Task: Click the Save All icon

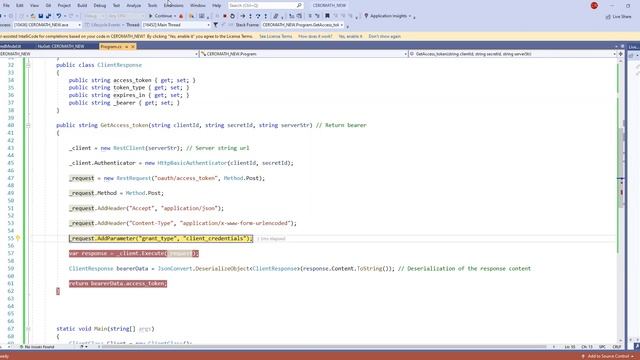Action: coord(48,16)
